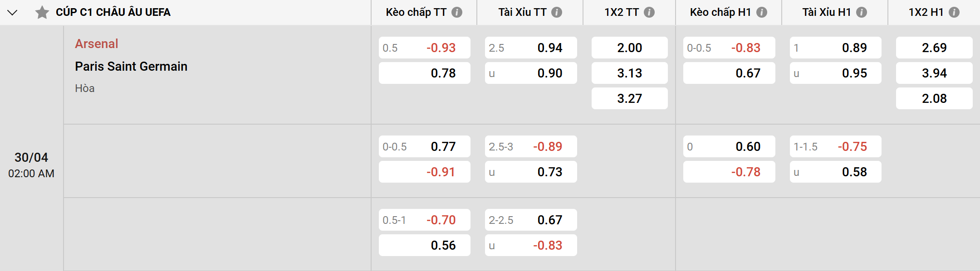This screenshot has height=271, width=980.
Task: Open the Paris Saint Germain team link
Action: coord(131,66)
